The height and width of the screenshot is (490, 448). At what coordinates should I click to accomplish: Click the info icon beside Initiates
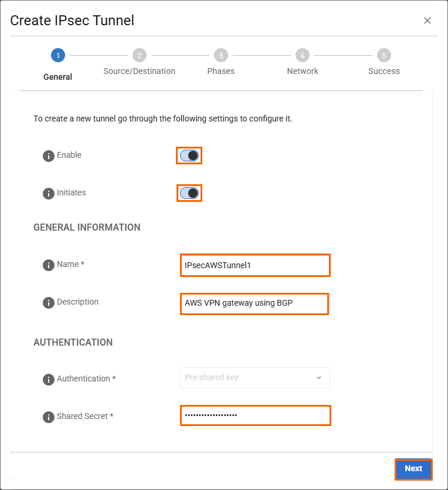coord(49,194)
